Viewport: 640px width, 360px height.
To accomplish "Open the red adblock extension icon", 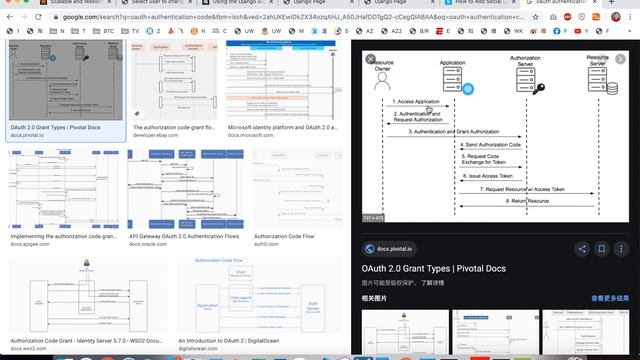I will [567, 17].
